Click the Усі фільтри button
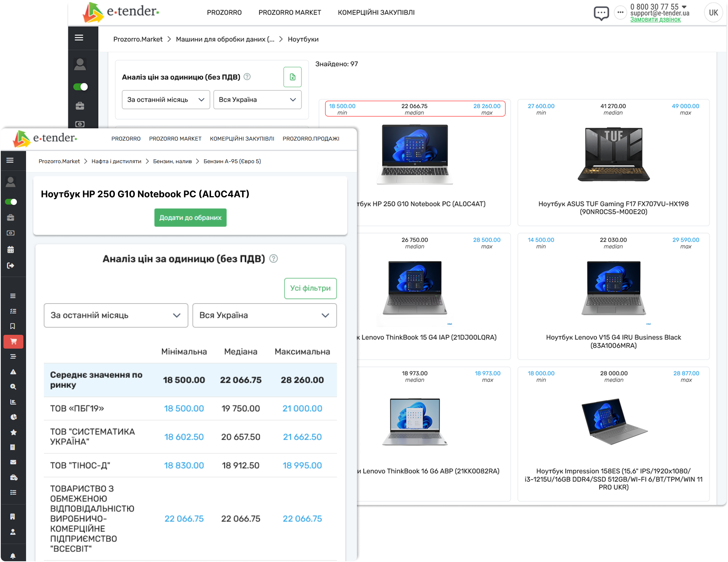This screenshot has width=728, height=562. coord(310,288)
